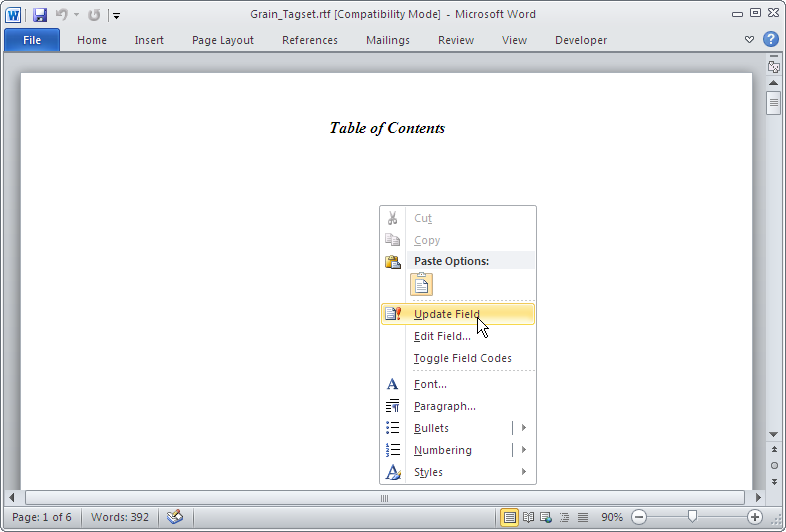This screenshot has width=786, height=532.
Task: Switch to Full Screen Reading view
Action: point(528,517)
